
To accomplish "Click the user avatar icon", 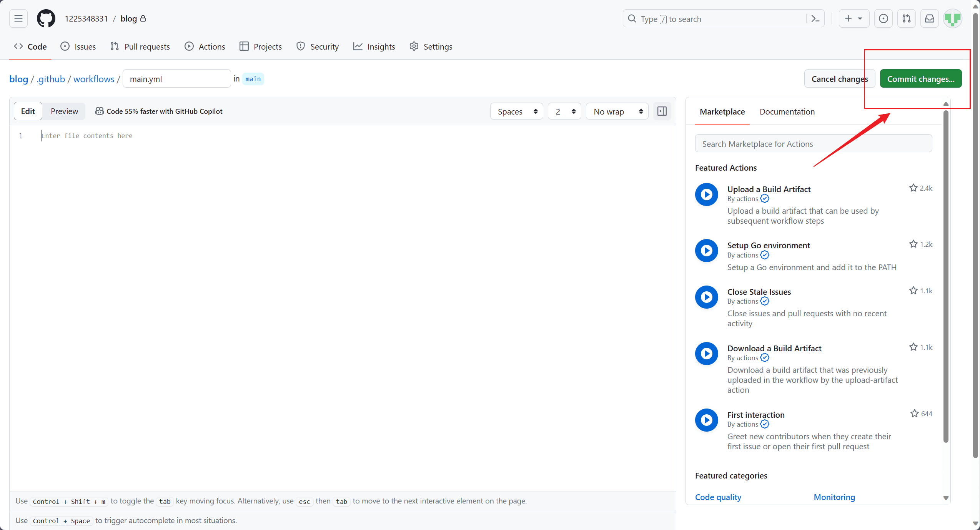I will (952, 18).
